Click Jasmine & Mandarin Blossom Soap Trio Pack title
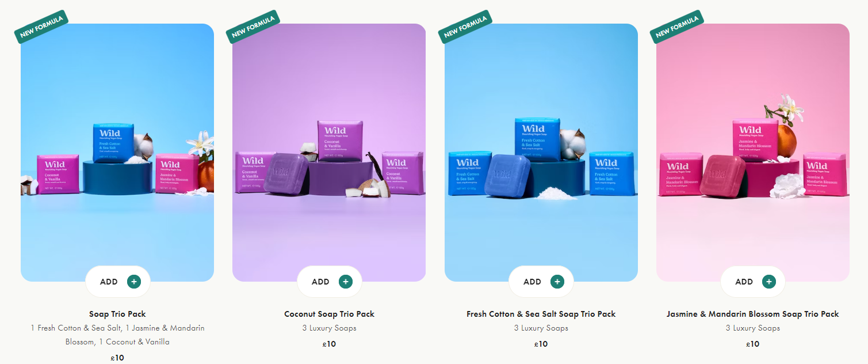The image size is (868, 364). (x=753, y=314)
